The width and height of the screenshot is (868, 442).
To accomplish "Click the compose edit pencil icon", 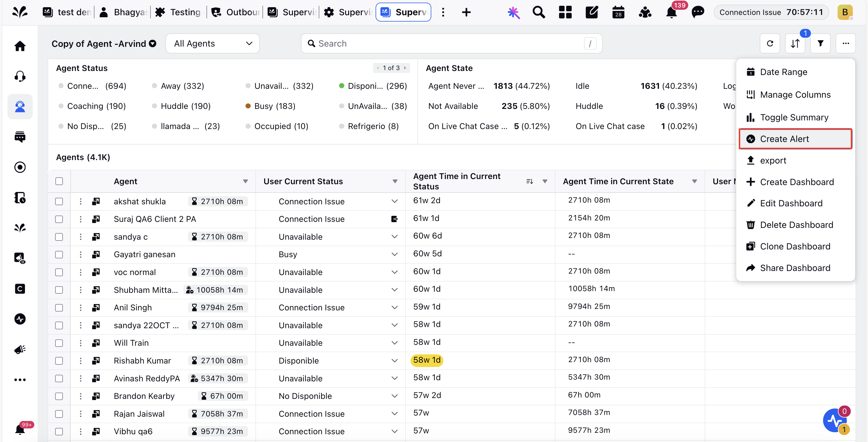I will pos(592,12).
